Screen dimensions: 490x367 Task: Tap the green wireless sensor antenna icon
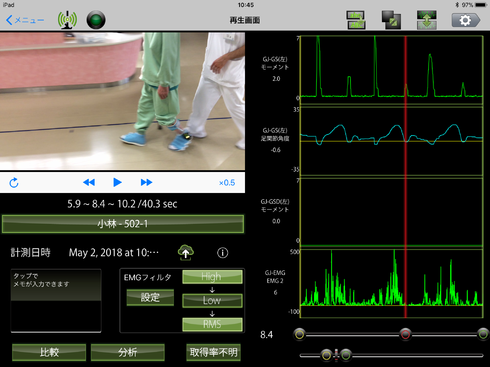[x=67, y=20]
